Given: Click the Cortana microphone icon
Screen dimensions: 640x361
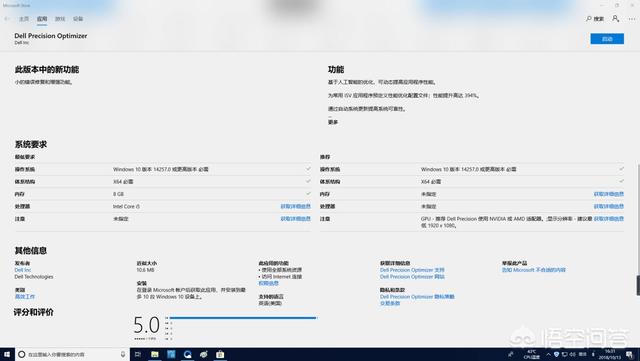Looking at the screenshot, I should tap(123, 354).
